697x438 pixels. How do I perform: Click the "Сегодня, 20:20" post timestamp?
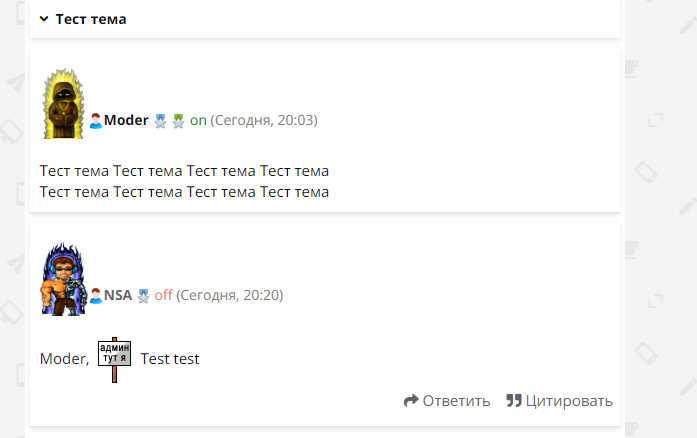230,296
